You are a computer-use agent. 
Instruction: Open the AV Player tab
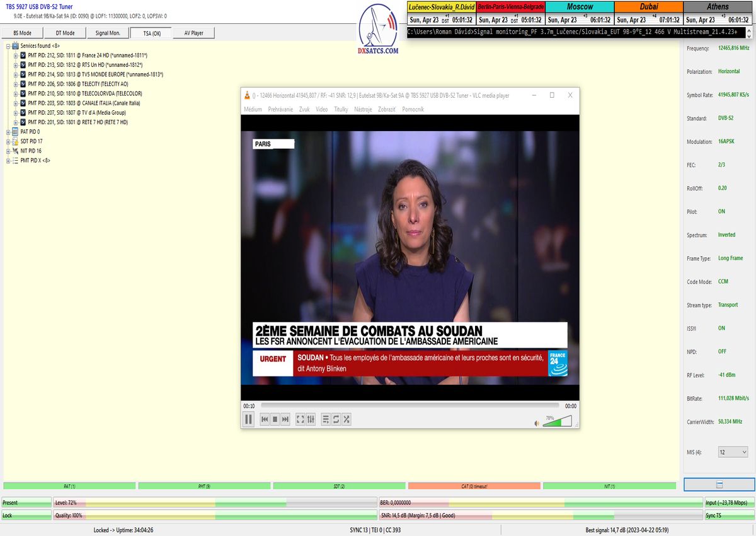(193, 33)
